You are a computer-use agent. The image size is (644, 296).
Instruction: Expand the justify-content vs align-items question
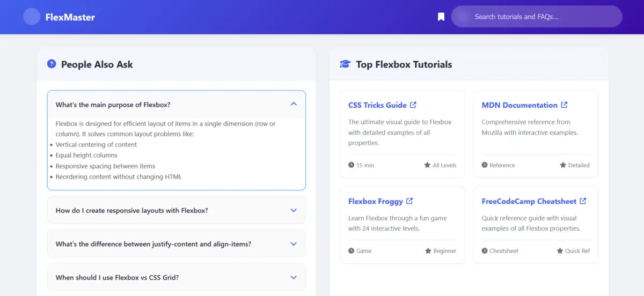[x=177, y=244]
